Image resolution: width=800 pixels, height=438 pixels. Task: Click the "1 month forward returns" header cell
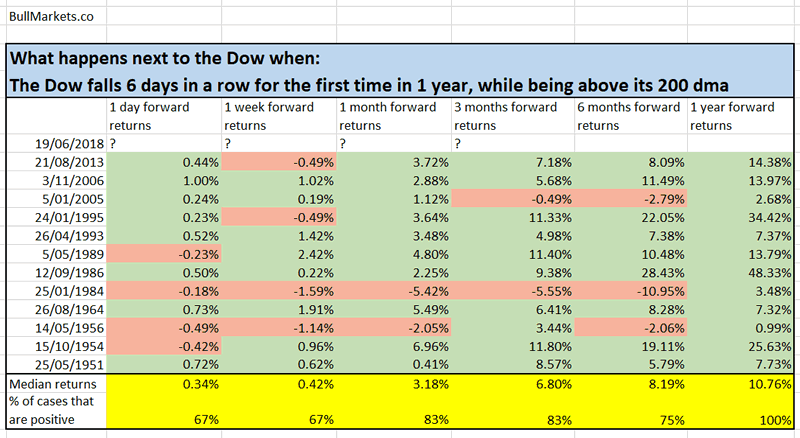click(393, 117)
